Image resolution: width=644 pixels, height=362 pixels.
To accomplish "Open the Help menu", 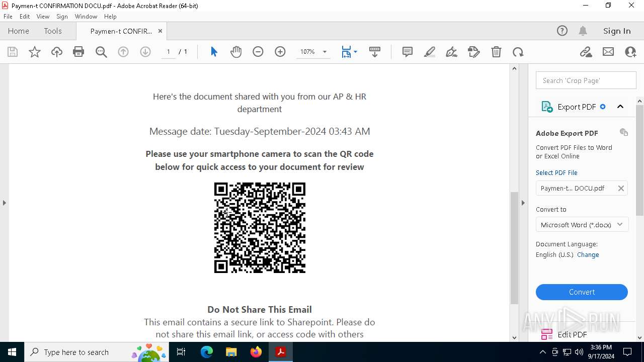I will [110, 17].
